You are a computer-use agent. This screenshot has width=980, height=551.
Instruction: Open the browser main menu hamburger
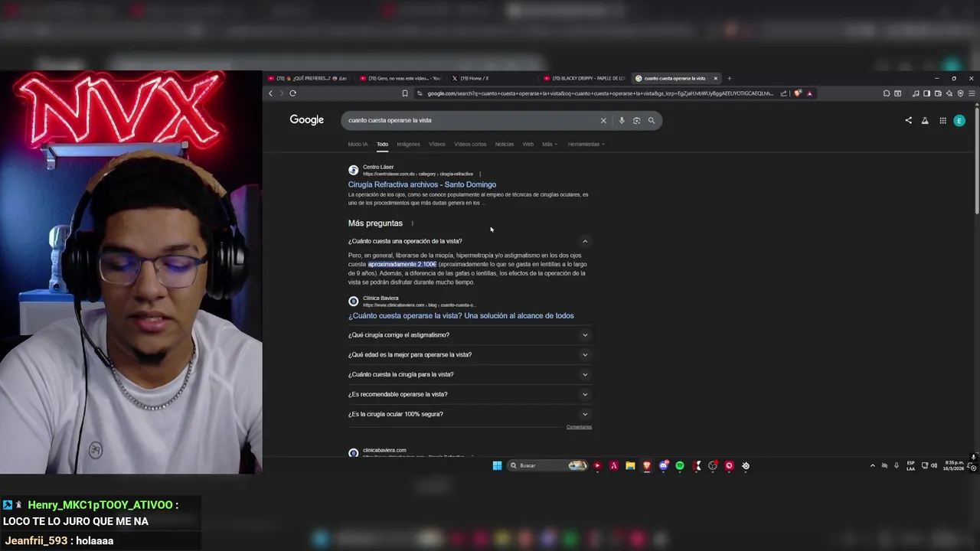972,93
